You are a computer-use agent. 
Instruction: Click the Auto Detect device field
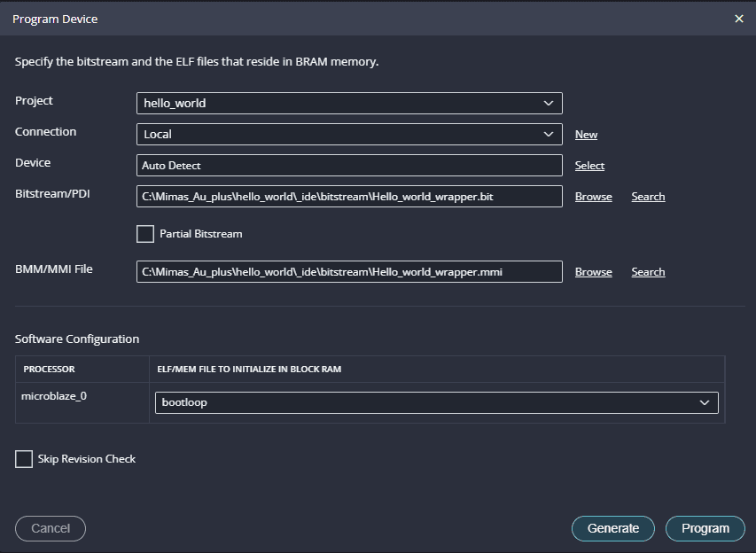[x=349, y=166]
